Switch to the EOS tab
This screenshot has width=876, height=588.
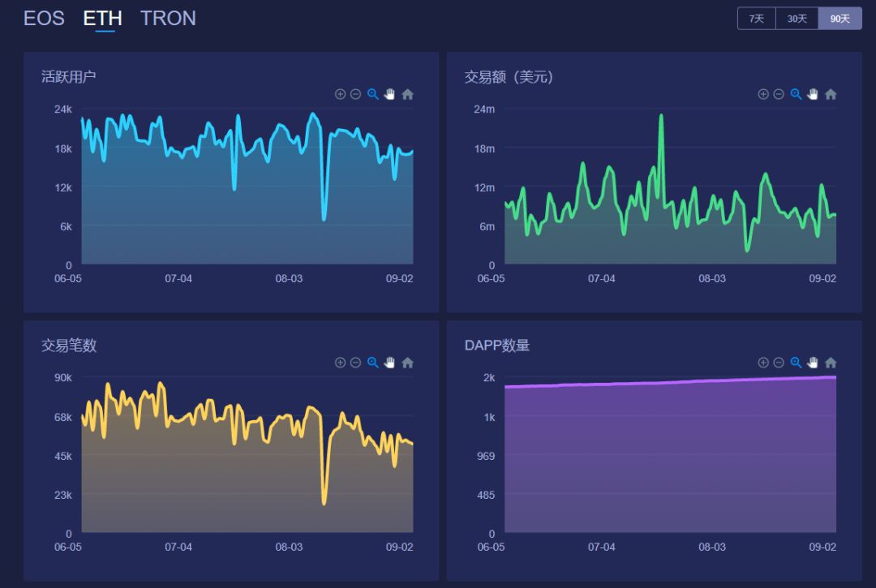(44, 19)
